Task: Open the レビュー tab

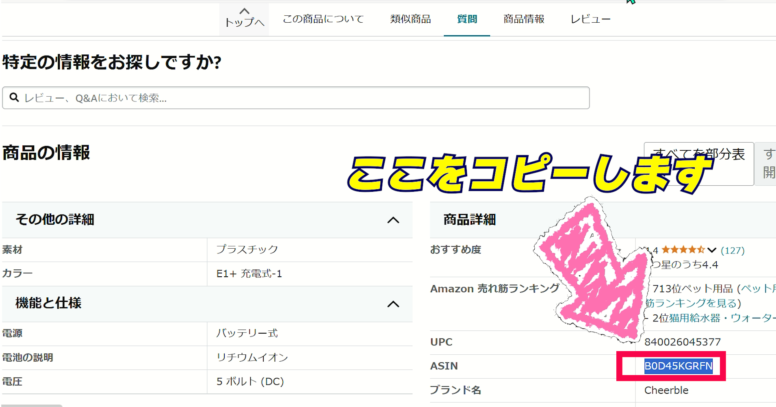Action: pos(590,19)
